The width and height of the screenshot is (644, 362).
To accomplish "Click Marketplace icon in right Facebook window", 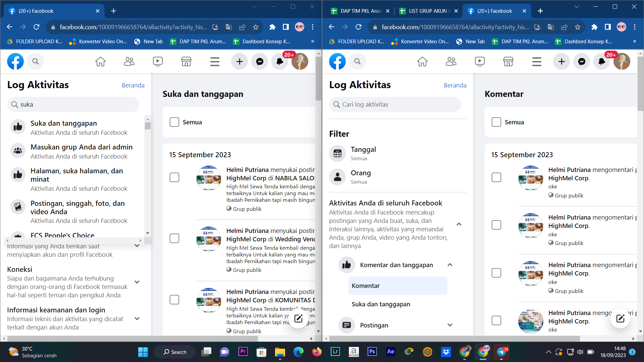I will (508, 62).
